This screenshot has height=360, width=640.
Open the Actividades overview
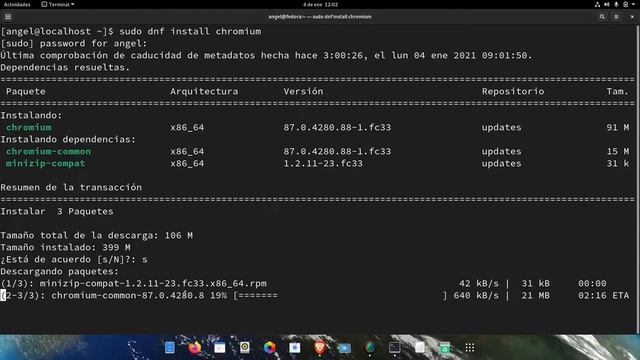coord(17,4)
